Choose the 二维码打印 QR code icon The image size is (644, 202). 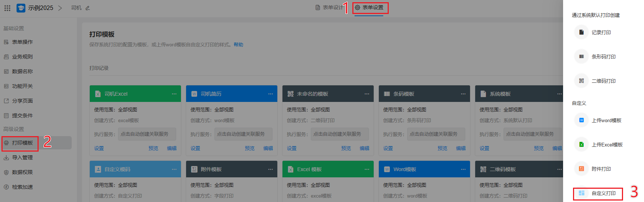point(581,81)
